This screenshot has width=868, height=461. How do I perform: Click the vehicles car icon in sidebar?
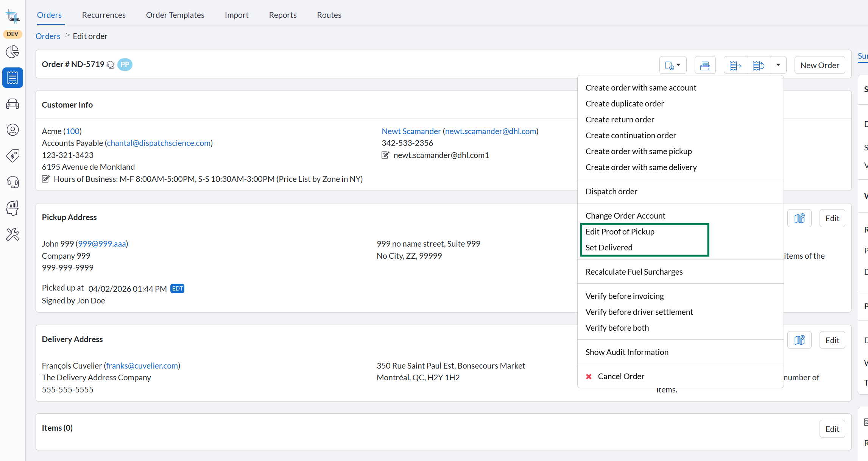[12, 104]
